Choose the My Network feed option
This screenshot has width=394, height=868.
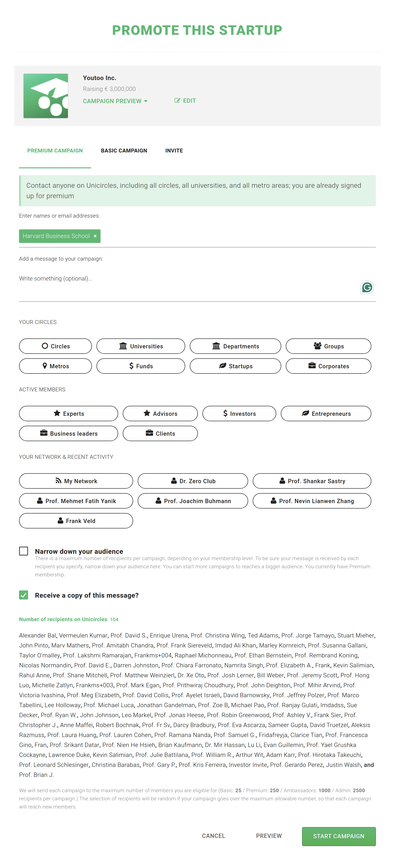click(x=76, y=481)
